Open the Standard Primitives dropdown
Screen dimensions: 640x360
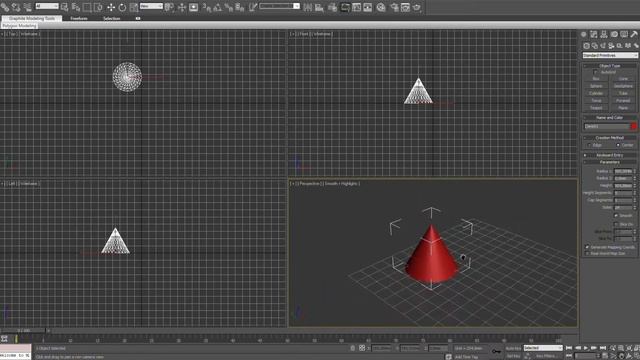(610, 56)
